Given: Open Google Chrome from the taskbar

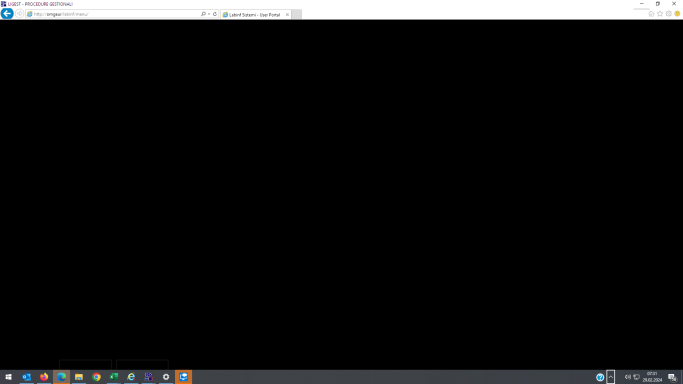Looking at the screenshot, I should pyautogui.click(x=96, y=377).
